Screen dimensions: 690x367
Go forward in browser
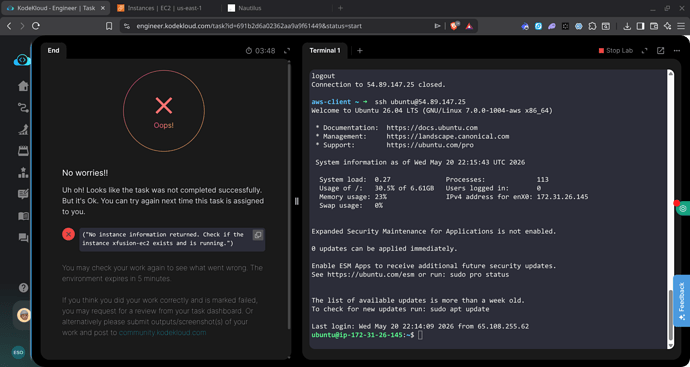click(22, 26)
